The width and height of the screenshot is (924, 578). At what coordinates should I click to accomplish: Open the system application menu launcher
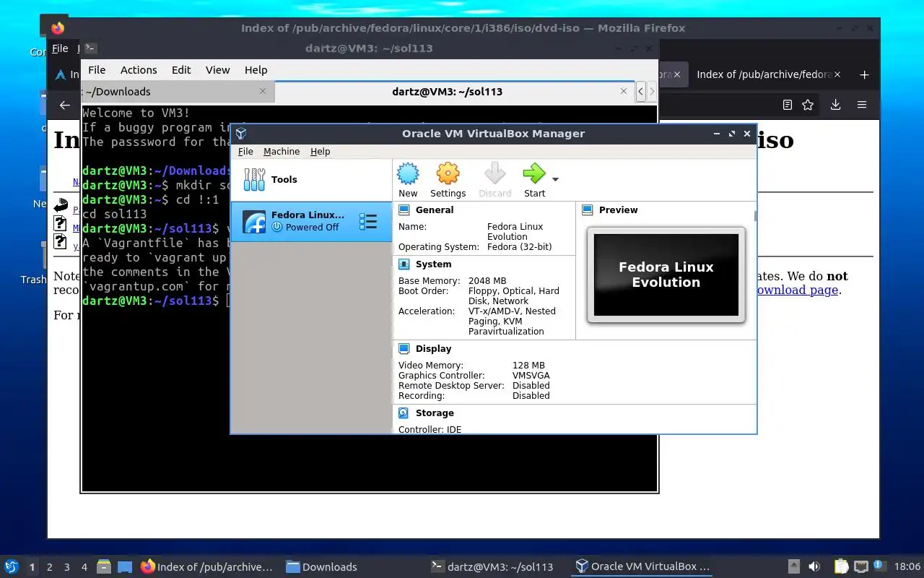tap(11, 566)
